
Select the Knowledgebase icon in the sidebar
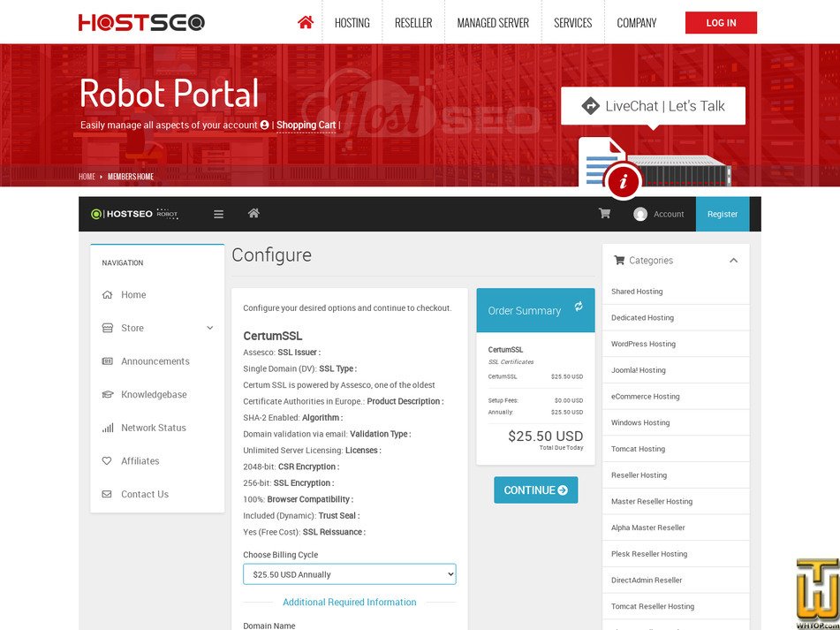pos(106,394)
